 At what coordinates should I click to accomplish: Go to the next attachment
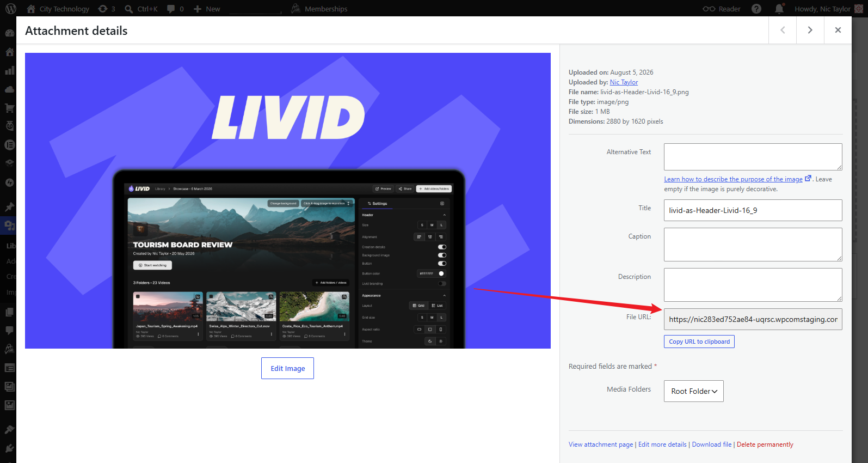tap(810, 31)
